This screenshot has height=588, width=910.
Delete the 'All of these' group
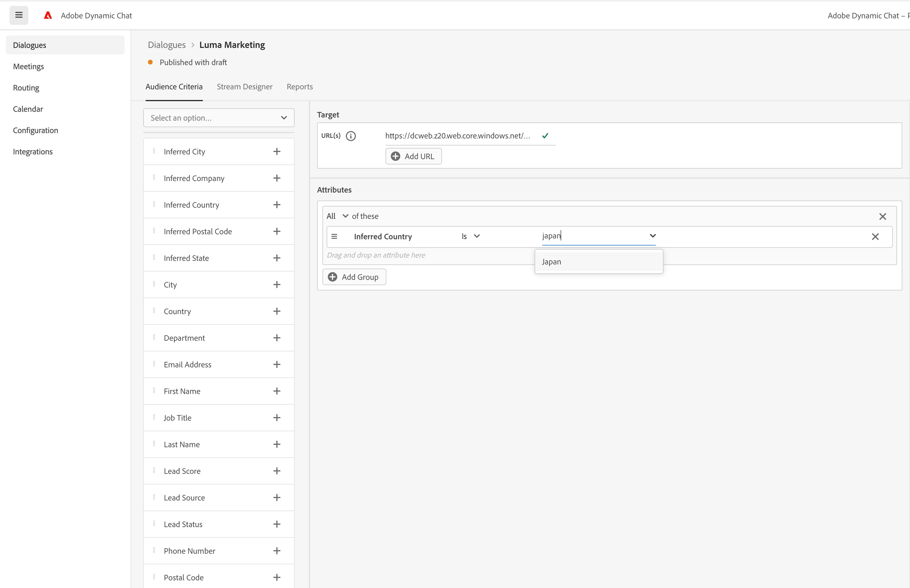(x=882, y=217)
